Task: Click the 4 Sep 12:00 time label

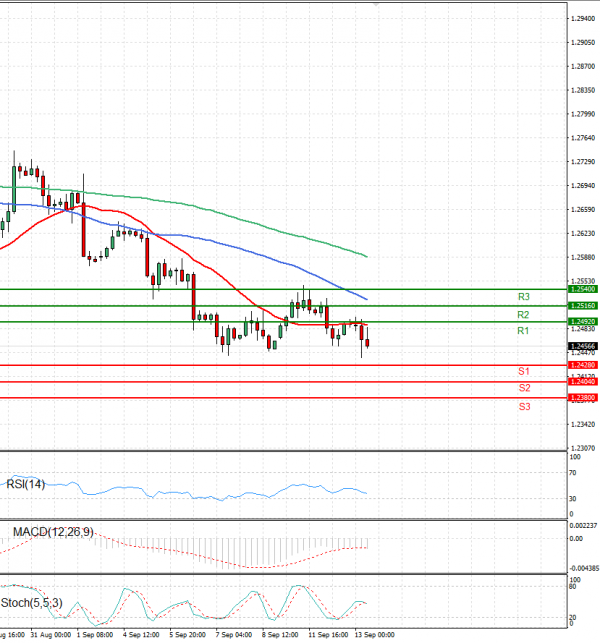Action: tap(141, 635)
